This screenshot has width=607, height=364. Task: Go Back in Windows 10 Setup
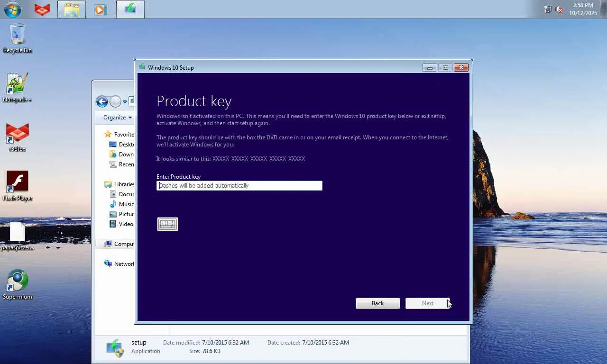[378, 303]
